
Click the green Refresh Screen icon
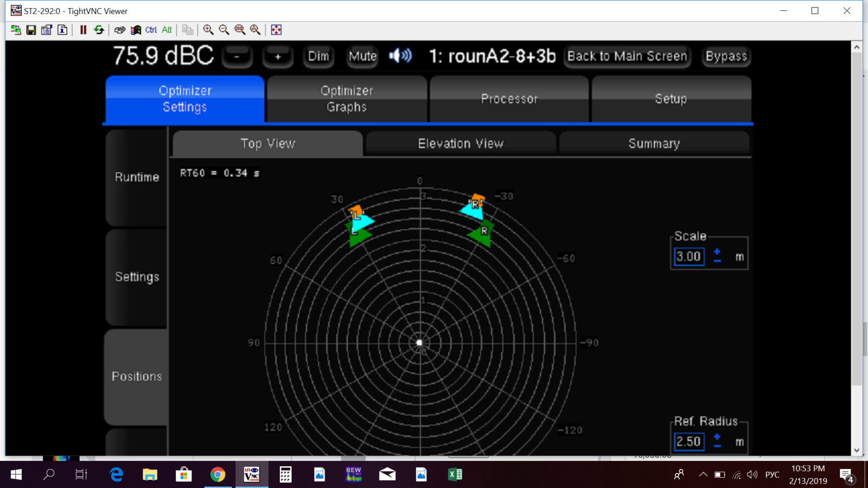tap(99, 30)
